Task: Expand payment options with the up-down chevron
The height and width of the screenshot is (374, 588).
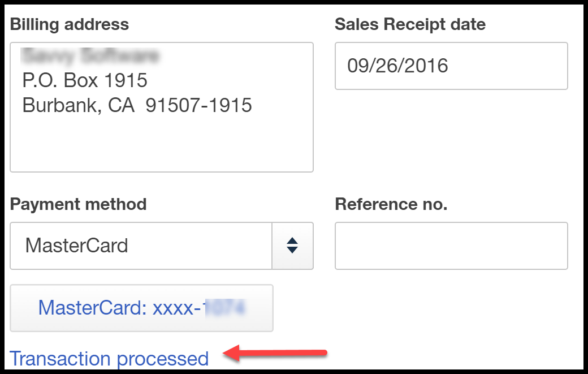Action: pos(293,246)
